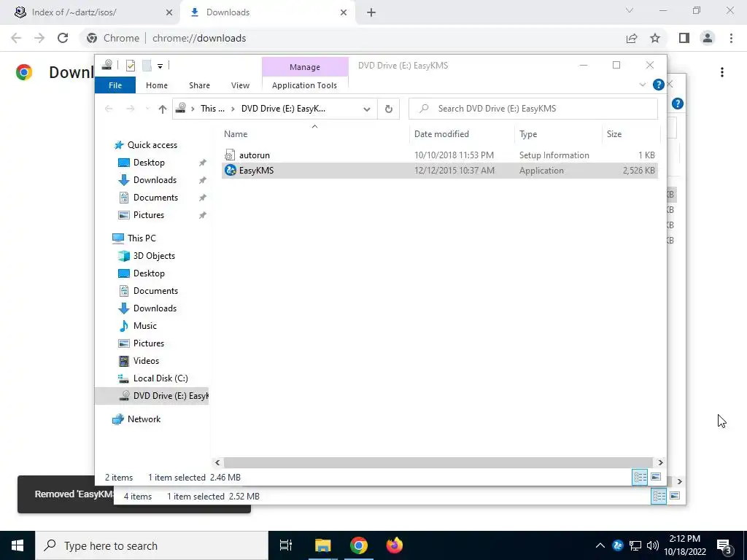The height and width of the screenshot is (560, 747).
Task: Select Quick access in navigation pane
Action: (152, 145)
